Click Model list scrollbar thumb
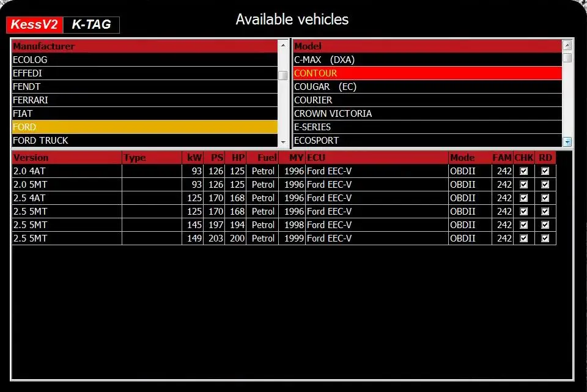The width and height of the screenshot is (587, 392). [x=567, y=57]
